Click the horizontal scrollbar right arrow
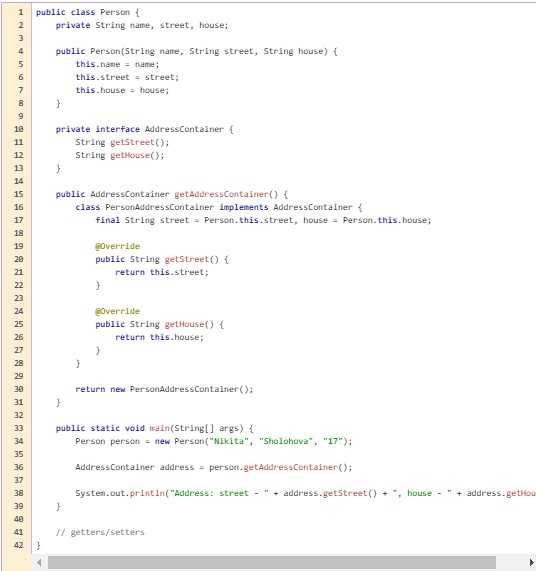This screenshot has height=571, width=536. (x=532, y=562)
